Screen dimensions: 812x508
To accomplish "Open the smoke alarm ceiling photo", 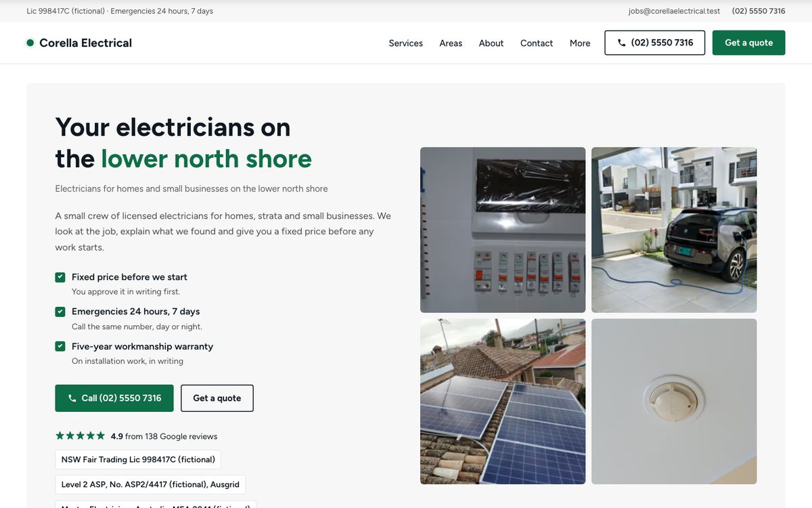I will point(674,402).
